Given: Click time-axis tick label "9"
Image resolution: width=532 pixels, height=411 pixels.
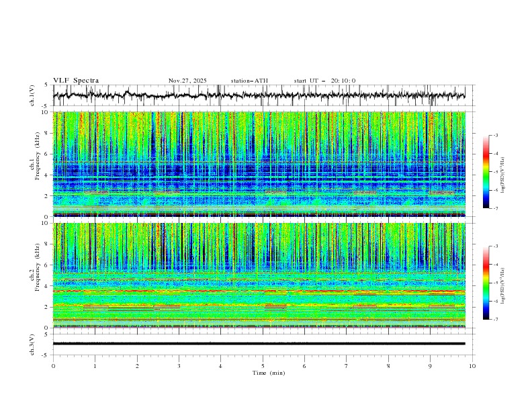Looking at the screenshot, I should (x=430, y=366).
